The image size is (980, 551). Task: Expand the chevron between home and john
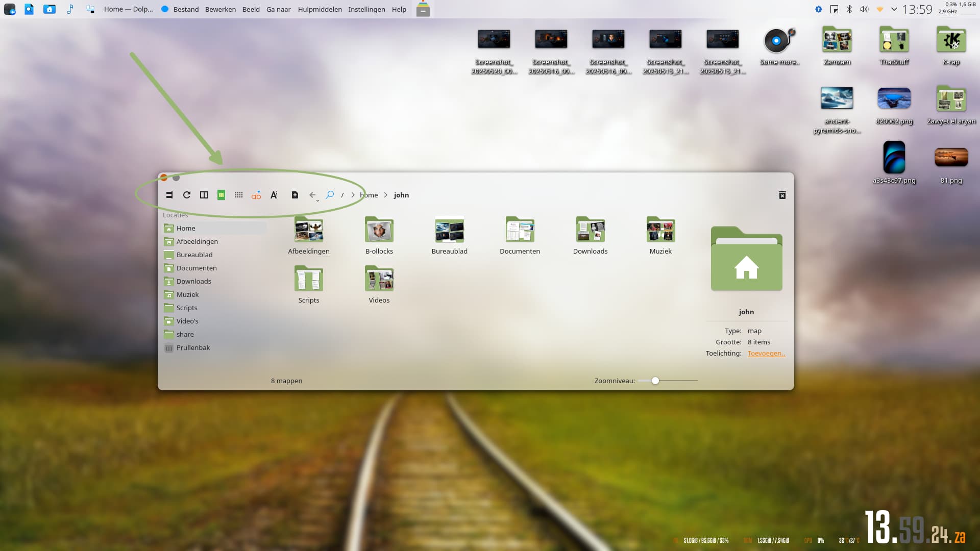coord(386,195)
